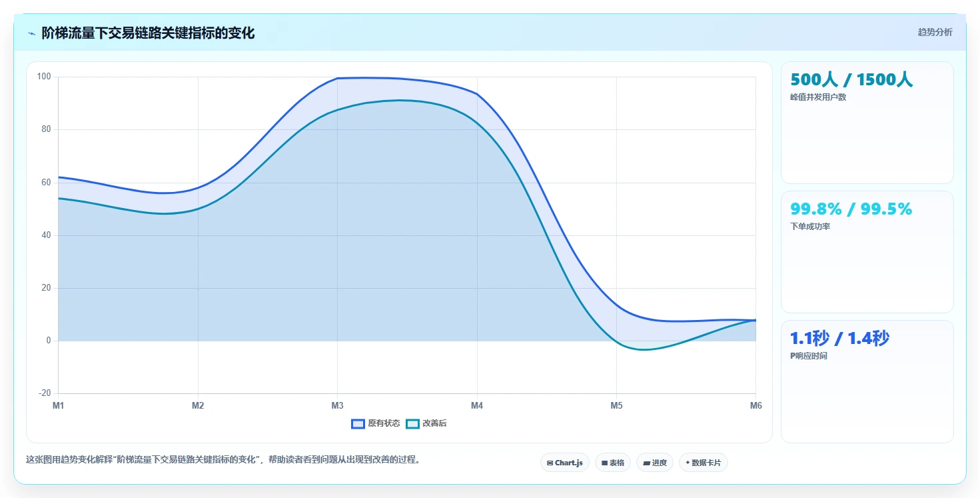The image size is (980, 498).
Task: Click the converging data point at M6
Action: (x=755, y=320)
